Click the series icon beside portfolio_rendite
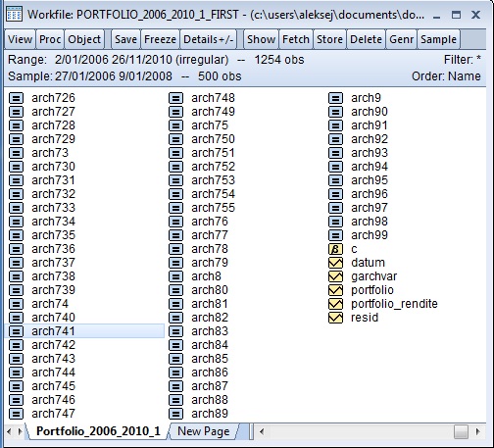This screenshot has width=494, height=448. 335,304
